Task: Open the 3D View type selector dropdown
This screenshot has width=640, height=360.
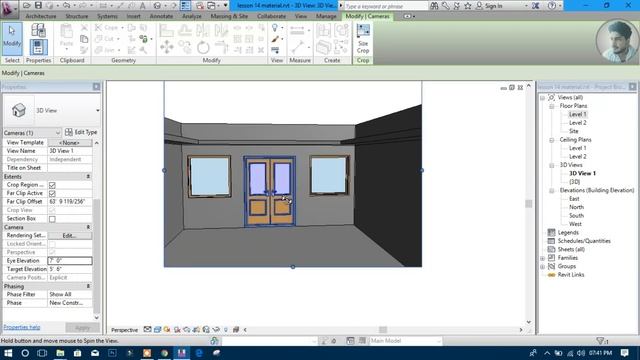Action: [98, 111]
